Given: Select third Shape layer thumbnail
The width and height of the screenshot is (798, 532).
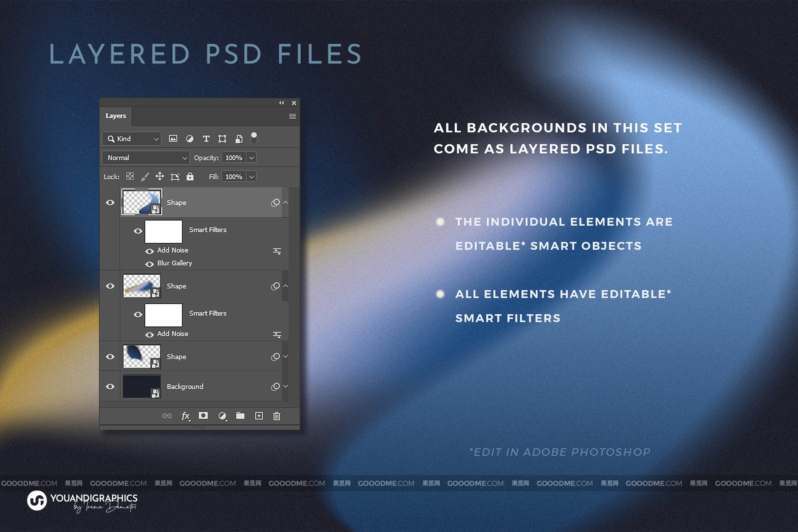Looking at the screenshot, I should (142, 356).
